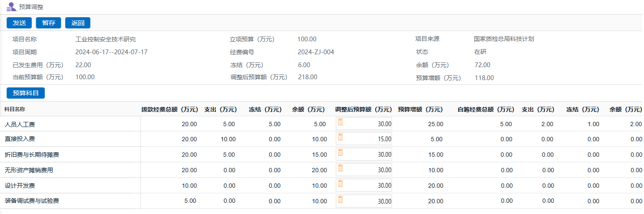
Task: Click the 预算调整 user icon in header
Action: [x=11, y=7]
